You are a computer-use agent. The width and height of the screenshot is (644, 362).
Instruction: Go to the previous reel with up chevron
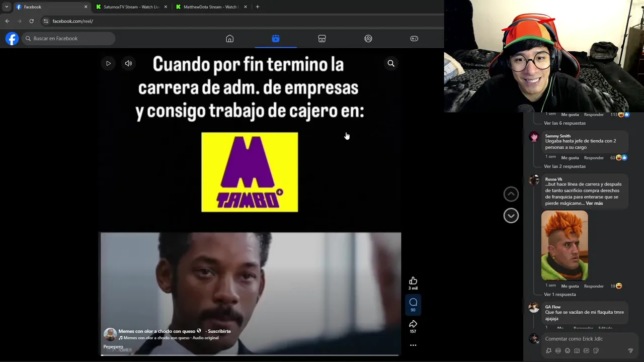pyautogui.click(x=511, y=194)
